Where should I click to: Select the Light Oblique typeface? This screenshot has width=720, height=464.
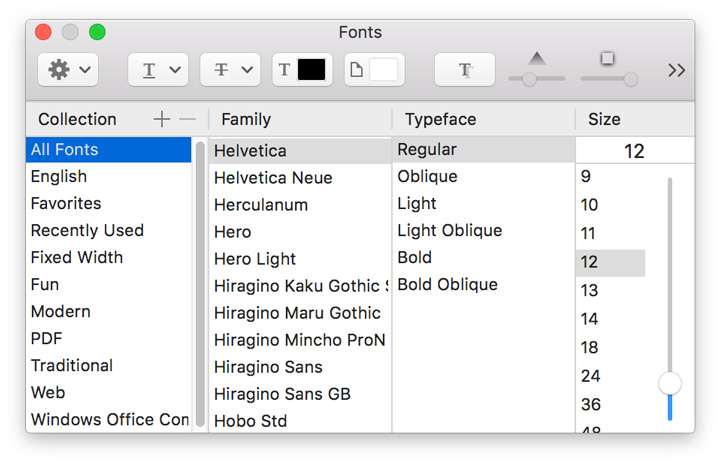point(483,231)
